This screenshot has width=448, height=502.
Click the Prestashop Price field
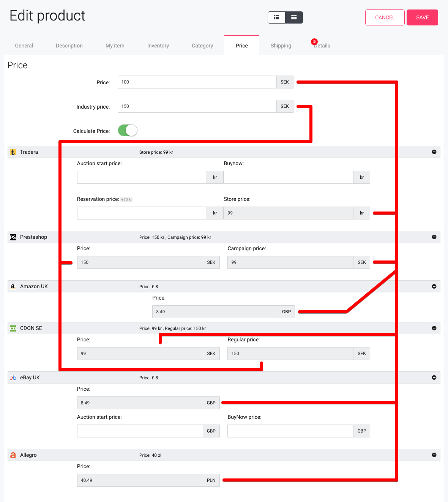coord(140,262)
